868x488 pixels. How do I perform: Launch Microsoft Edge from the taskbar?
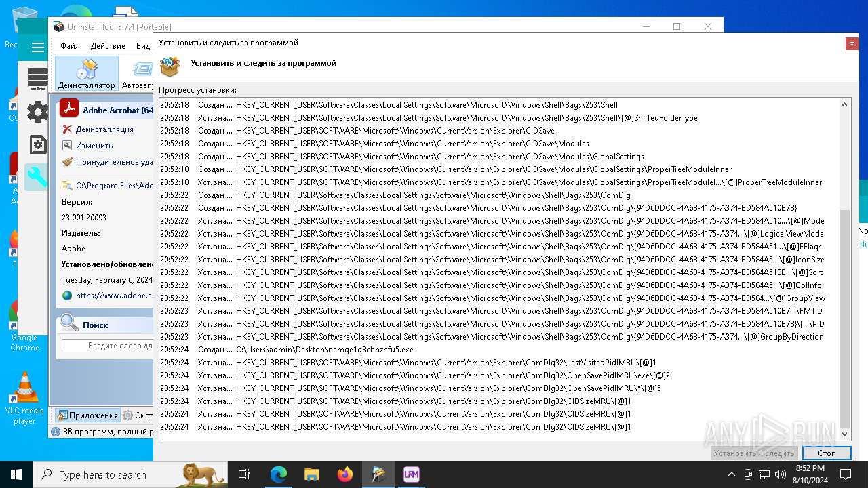[279, 474]
